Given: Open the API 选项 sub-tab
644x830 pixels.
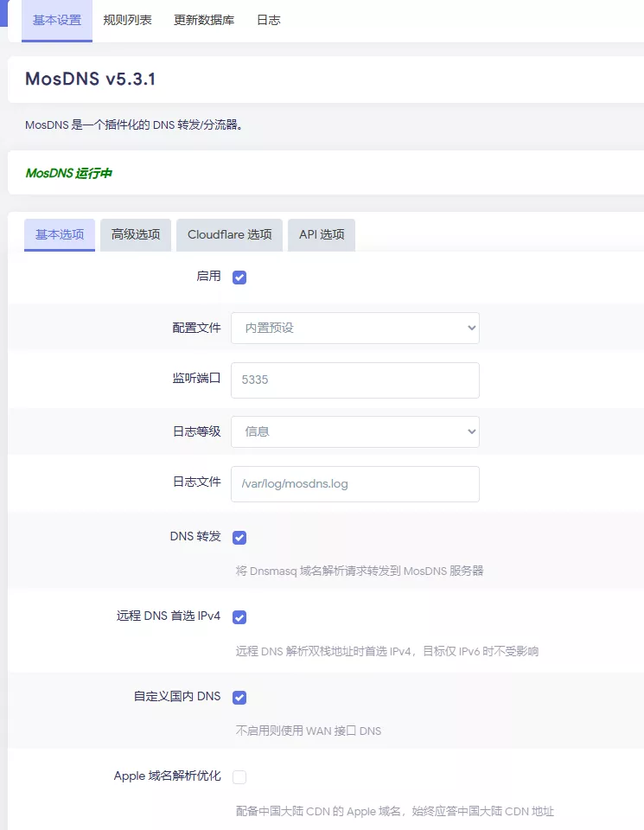Looking at the screenshot, I should point(322,234).
